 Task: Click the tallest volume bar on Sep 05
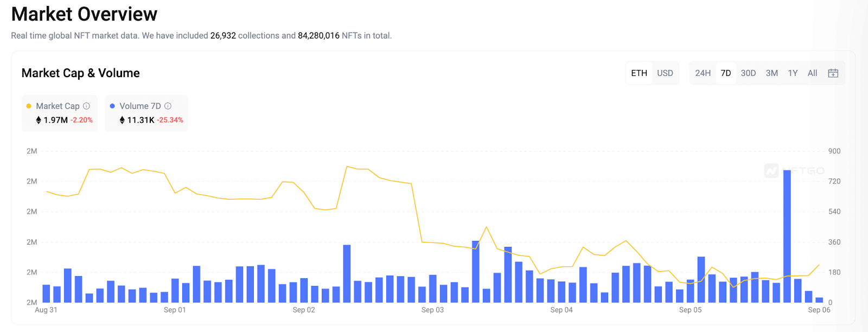coord(787,236)
